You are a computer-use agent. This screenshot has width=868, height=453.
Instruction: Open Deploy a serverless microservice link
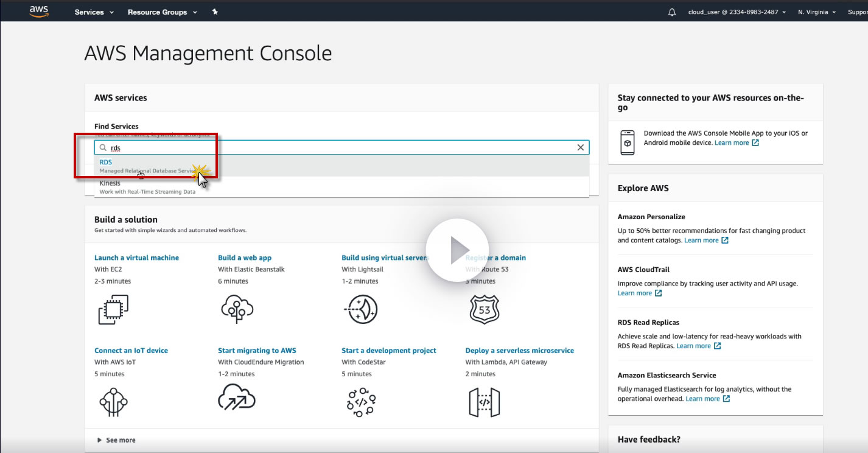pos(520,351)
